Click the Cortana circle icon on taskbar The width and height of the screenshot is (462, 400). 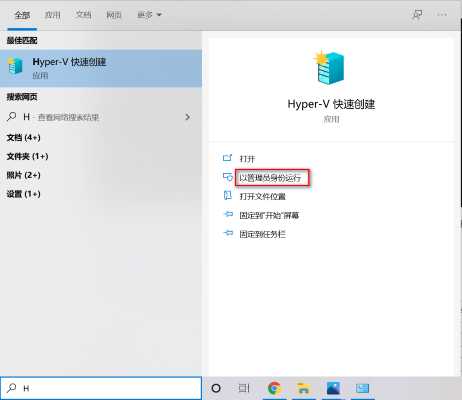pos(216,388)
